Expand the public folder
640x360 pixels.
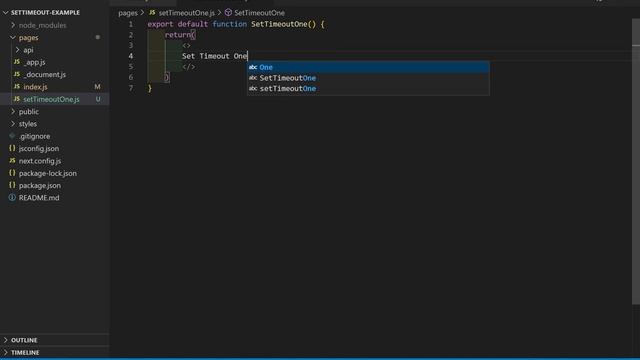(x=13, y=111)
